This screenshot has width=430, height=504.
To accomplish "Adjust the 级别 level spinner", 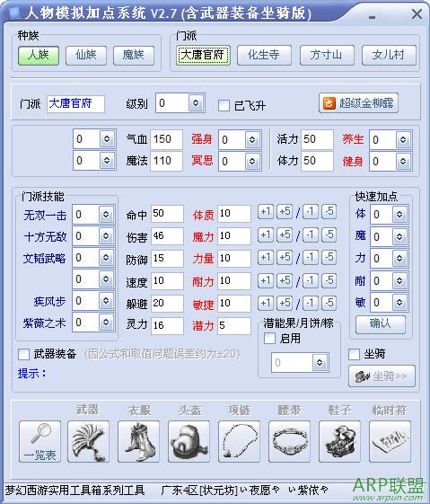I will pos(196,102).
